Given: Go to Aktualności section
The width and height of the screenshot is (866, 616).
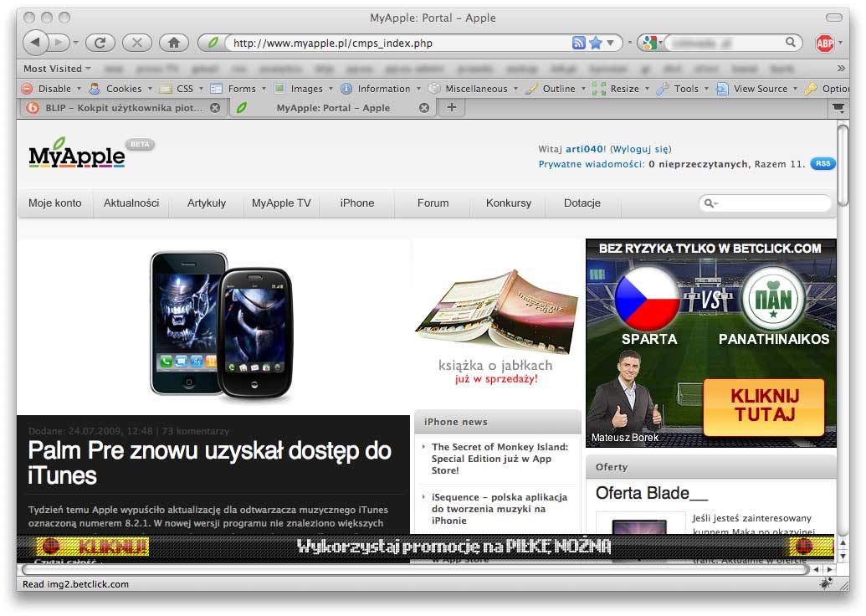Looking at the screenshot, I should tap(131, 203).
